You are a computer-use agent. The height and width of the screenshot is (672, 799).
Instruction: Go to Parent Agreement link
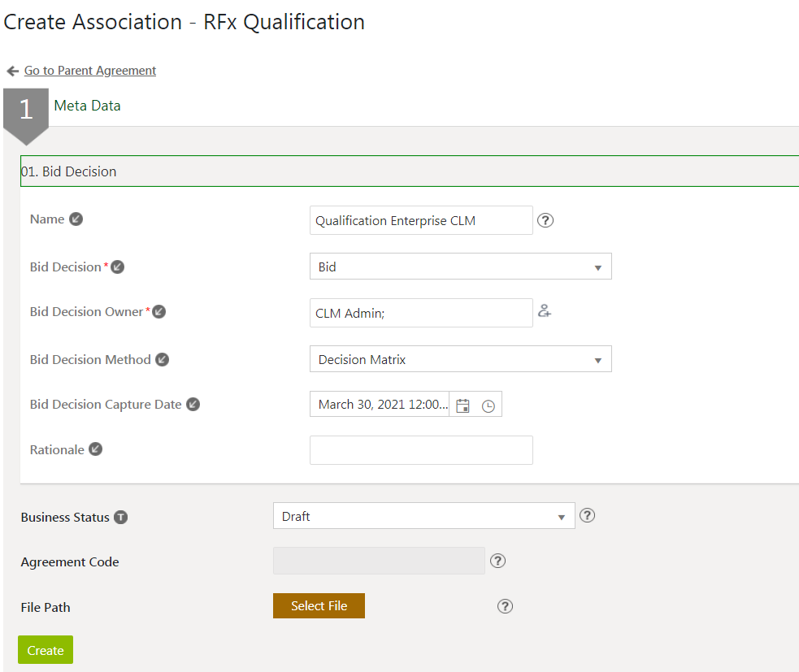[89, 71]
